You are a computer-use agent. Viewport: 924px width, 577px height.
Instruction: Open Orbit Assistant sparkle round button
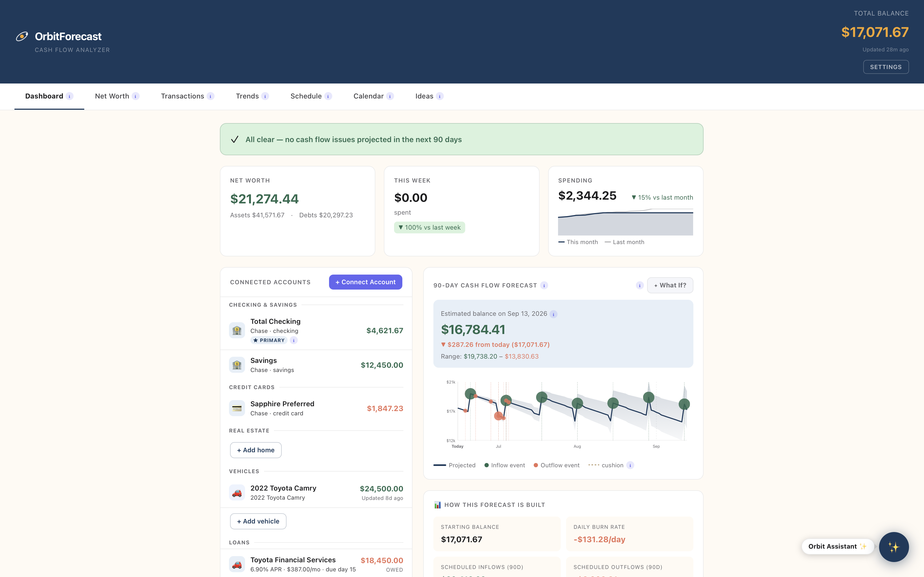tap(894, 547)
